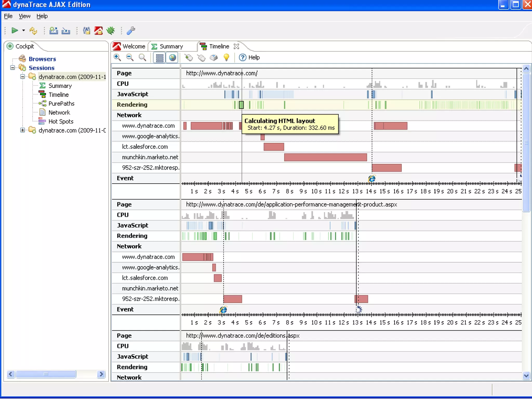Click the Help button in Timeline toolbar
The width and height of the screenshot is (532, 399).
249,57
